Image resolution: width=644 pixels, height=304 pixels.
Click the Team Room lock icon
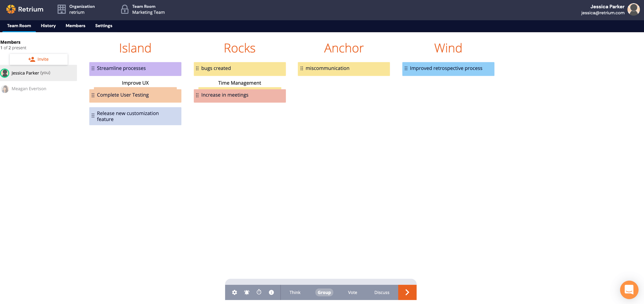pyautogui.click(x=125, y=9)
